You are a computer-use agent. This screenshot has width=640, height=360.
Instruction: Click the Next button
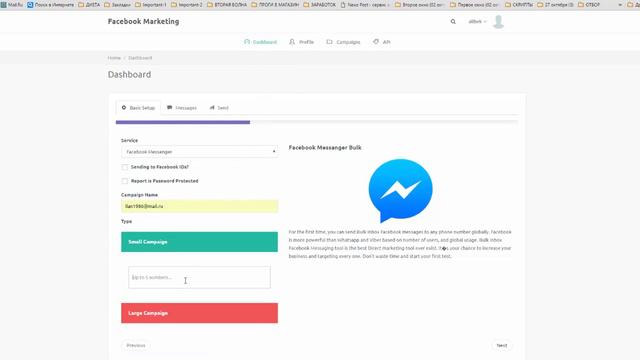click(502, 345)
